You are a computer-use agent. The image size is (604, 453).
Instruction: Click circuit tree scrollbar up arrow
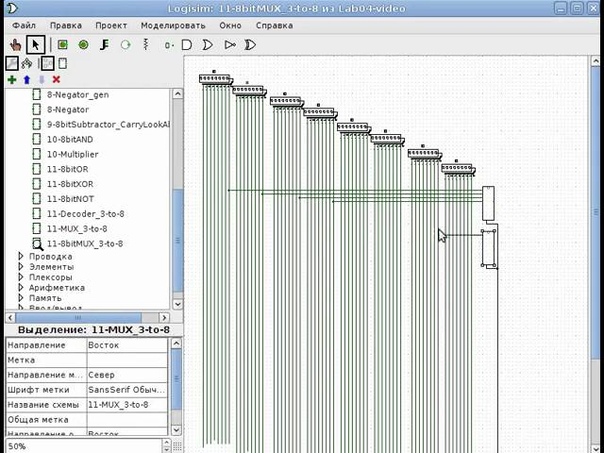177,94
